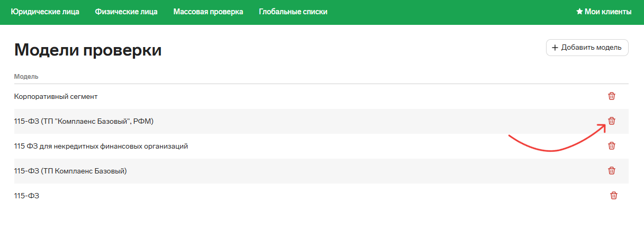Click the plus icon in Добавить модель

point(555,48)
